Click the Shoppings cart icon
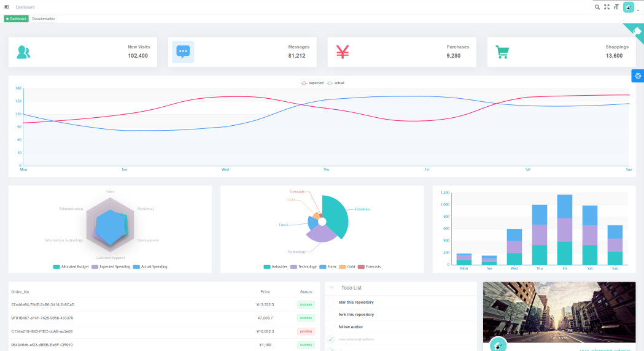This screenshot has height=351, width=644. click(x=502, y=52)
